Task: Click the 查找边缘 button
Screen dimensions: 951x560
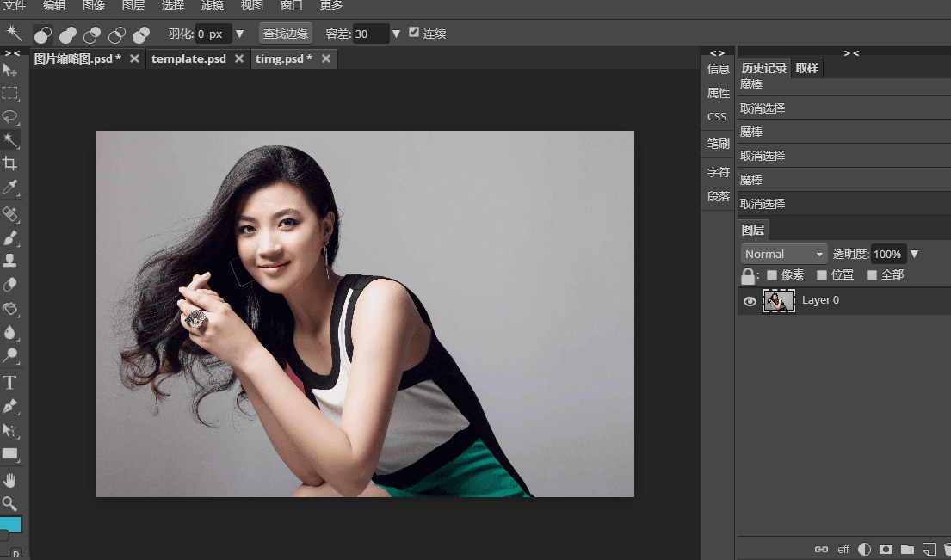Action: point(286,34)
